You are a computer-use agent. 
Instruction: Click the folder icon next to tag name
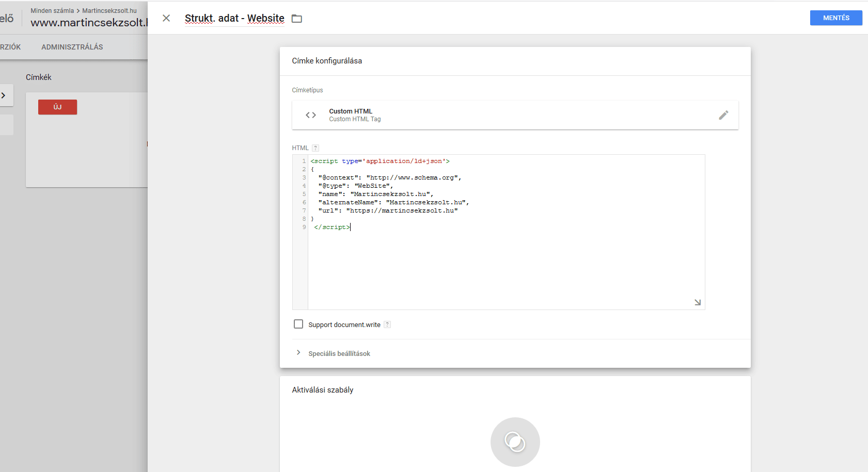[297, 19]
